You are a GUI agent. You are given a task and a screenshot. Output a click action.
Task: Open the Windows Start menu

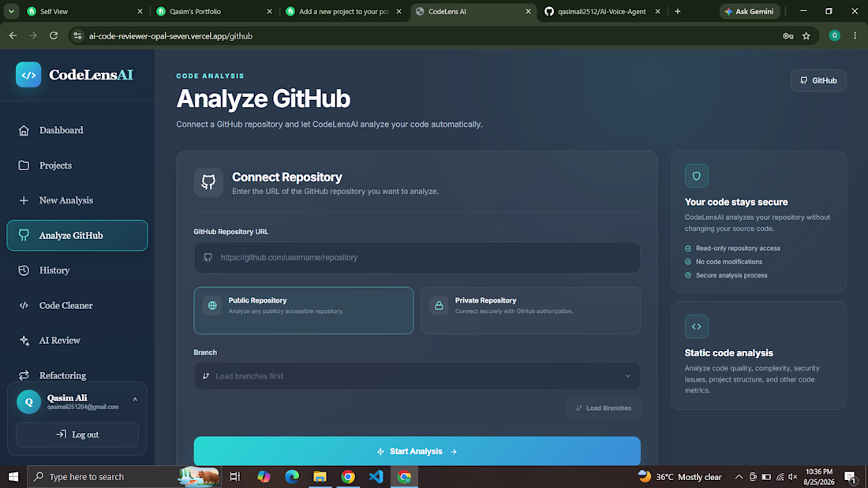(13, 476)
